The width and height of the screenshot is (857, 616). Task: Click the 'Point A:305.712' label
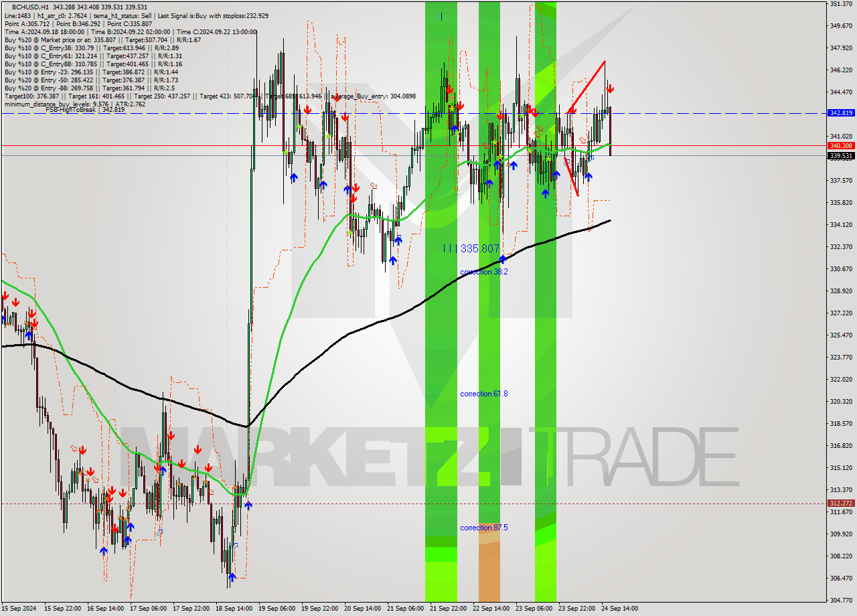tap(27, 23)
